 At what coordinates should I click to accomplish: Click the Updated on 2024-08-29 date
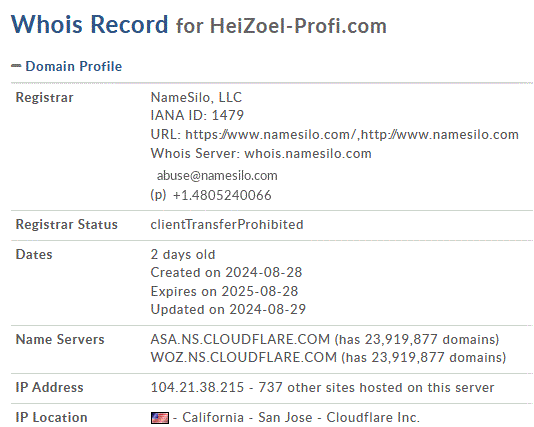coord(228,310)
